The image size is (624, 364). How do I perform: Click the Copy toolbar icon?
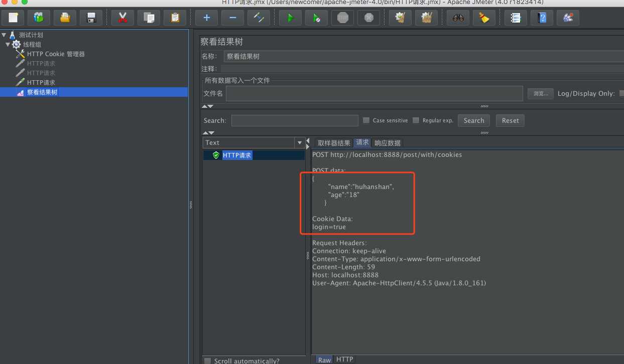click(x=149, y=18)
